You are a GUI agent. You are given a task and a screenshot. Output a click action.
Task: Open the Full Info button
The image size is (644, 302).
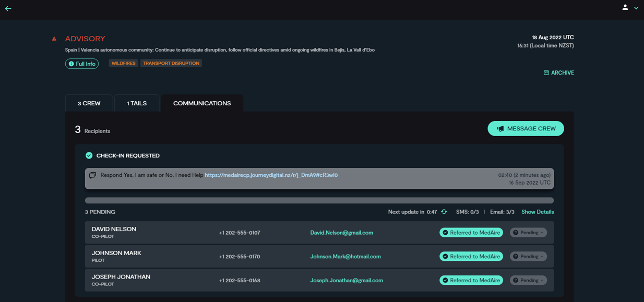pyautogui.click(x=82, y=64)
